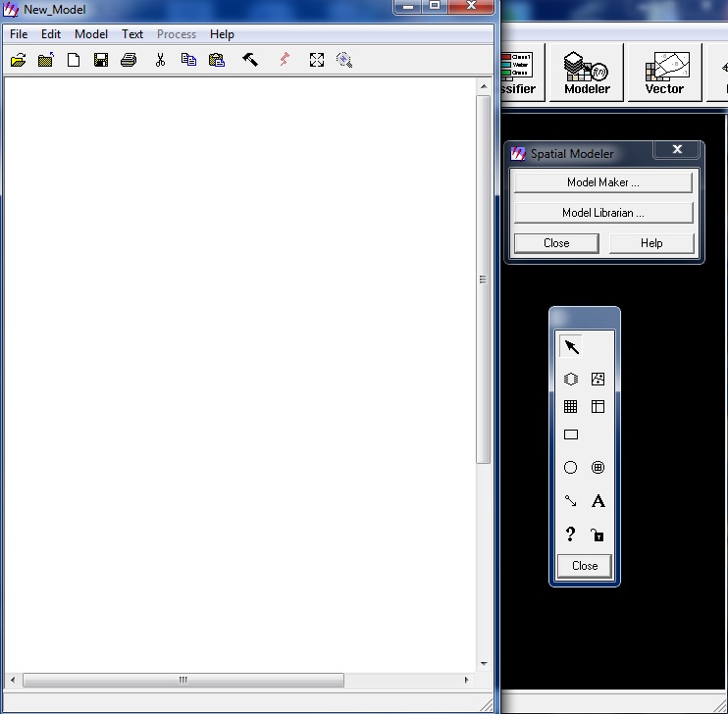728x714 pixels.
Task: Run the model with the red lightning icon
Action: (x=285, y=60)
